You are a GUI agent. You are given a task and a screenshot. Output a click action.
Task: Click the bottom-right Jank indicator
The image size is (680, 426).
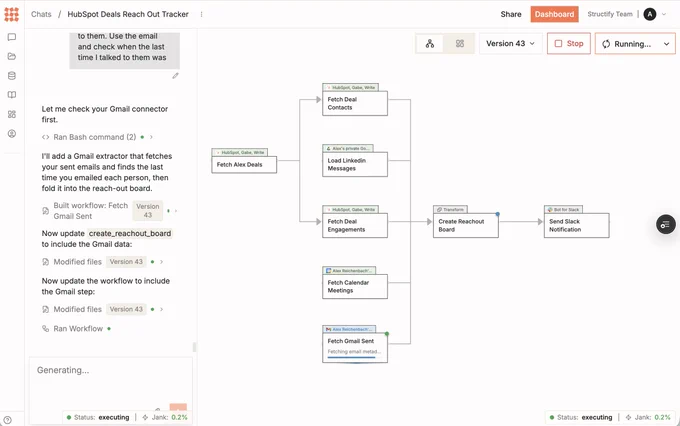(x=648, y=417)
